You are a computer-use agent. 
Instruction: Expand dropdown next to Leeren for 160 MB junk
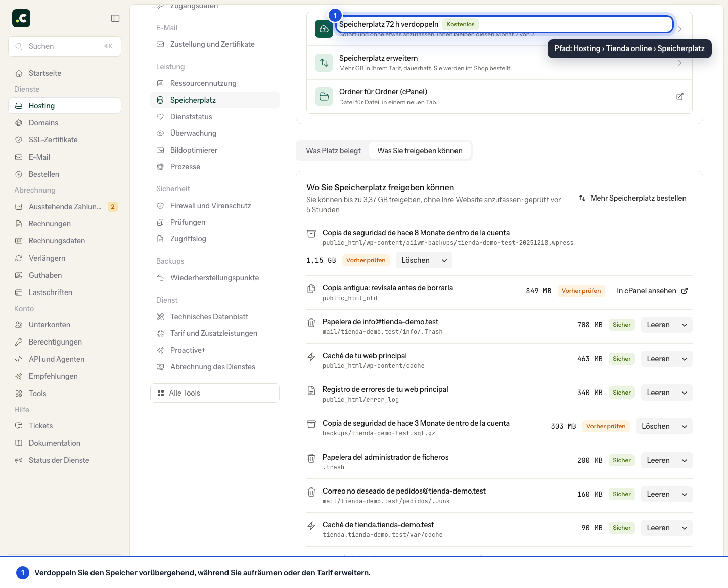pos(685,494)
